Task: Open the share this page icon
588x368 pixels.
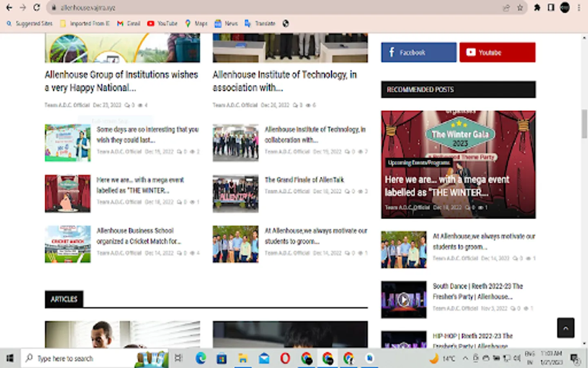Action: pyautogui.click(x=506, y=8)
